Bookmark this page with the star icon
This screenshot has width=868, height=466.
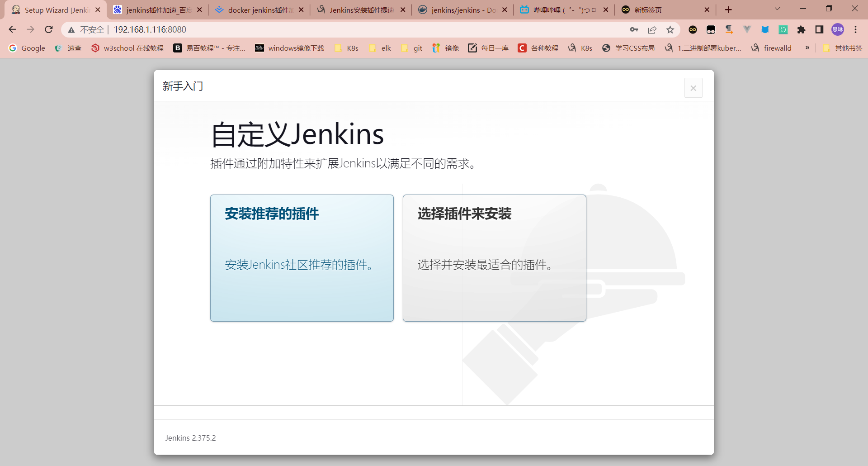(x=670, y=29)
